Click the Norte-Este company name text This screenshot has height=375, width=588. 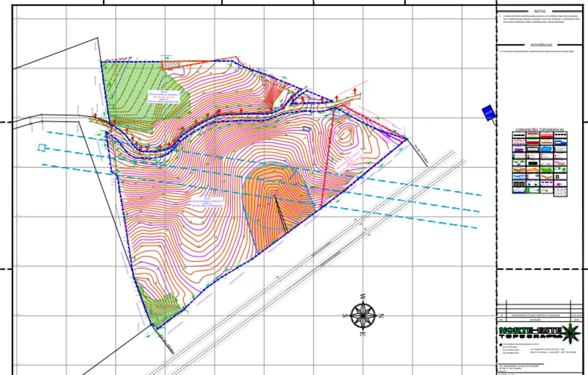click(x=530, y=331)
